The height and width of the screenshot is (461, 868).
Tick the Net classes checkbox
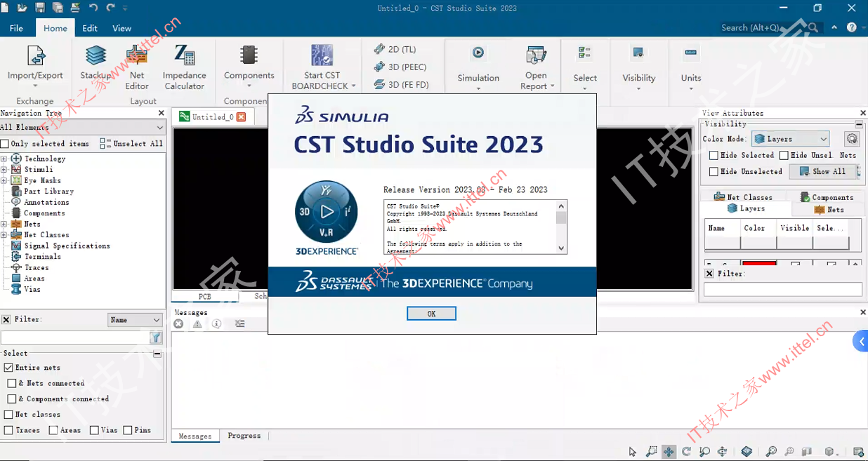tap(8, 415)
